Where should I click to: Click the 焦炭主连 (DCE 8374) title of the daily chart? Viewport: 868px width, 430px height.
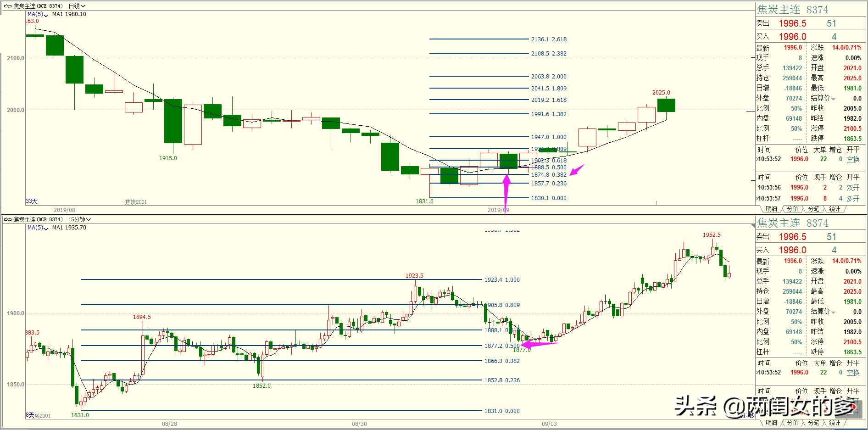38,6
